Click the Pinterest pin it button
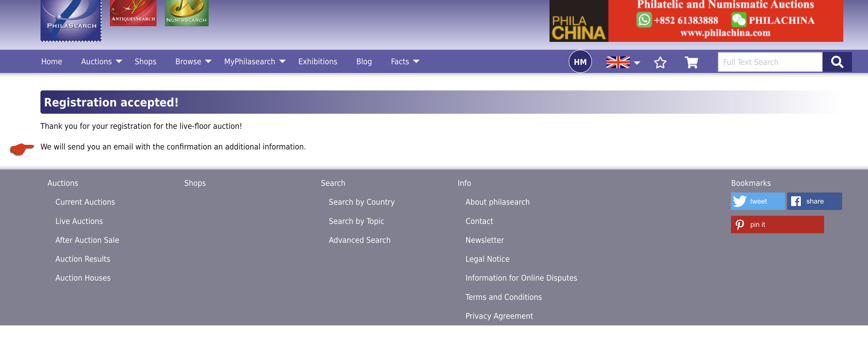The image size is (868, 360). click(x=777, y=224)
